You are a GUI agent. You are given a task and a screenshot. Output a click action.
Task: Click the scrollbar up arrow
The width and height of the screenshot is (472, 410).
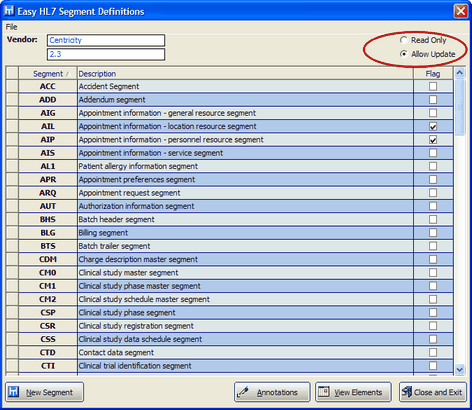[x=460, y=73]
